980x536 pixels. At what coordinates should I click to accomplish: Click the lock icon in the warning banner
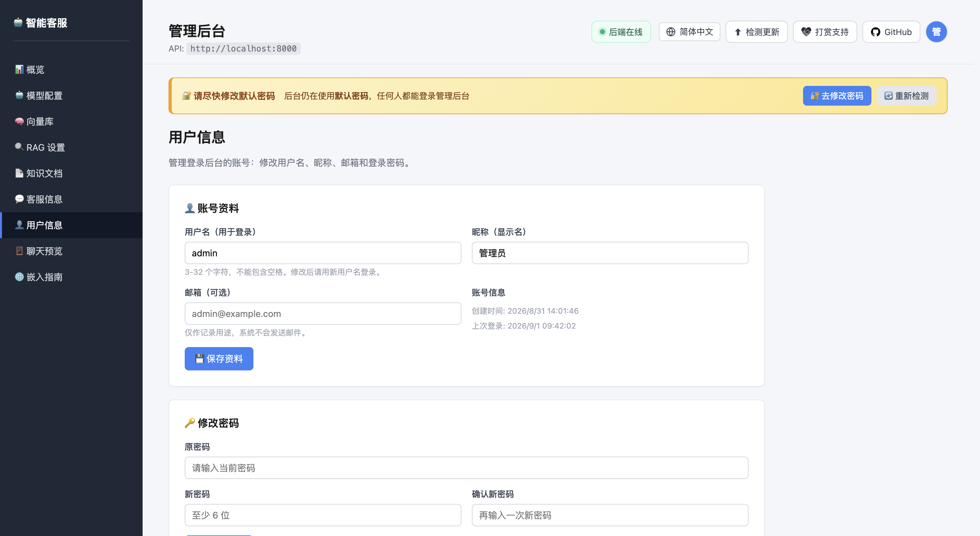point(186,96)
